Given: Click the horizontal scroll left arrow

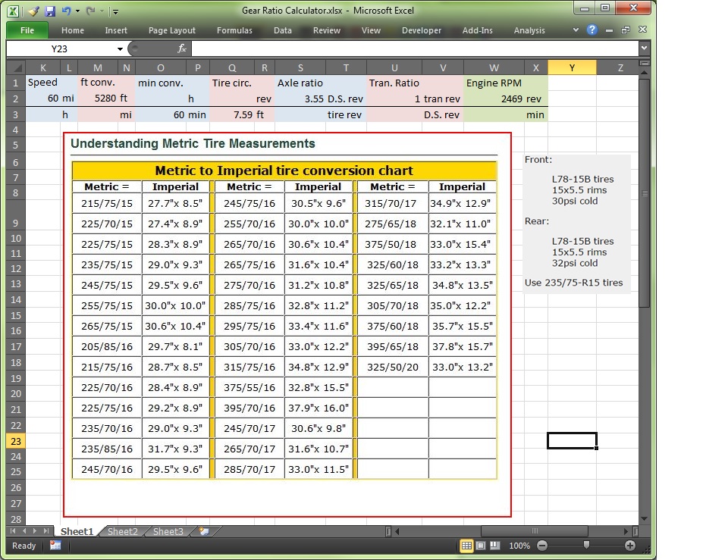Looking at the screenshot, I should pyautogui.click(x=397, y=531).
